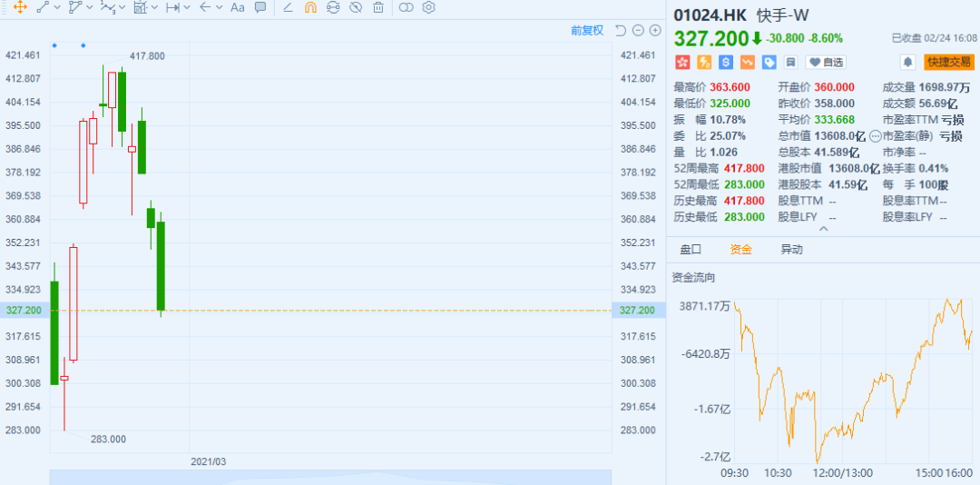This screenshot has width=980, height=485.
Task: Collapse the quote details chevron
Action: pyautogui.click(x=823, y=229)
